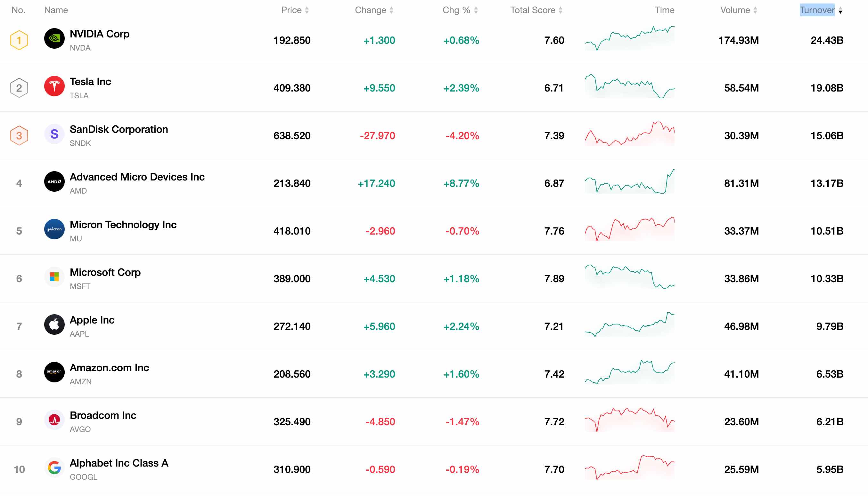Click the Amazon logo icon

coord(54,372)
